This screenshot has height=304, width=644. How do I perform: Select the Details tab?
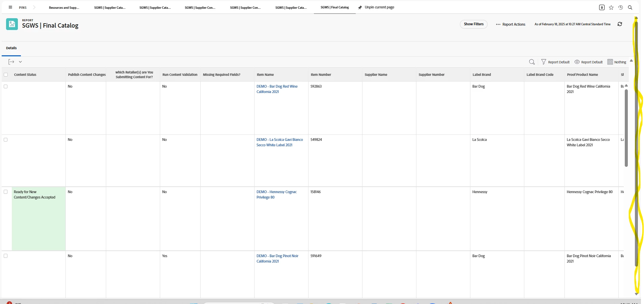click(11, 48)
